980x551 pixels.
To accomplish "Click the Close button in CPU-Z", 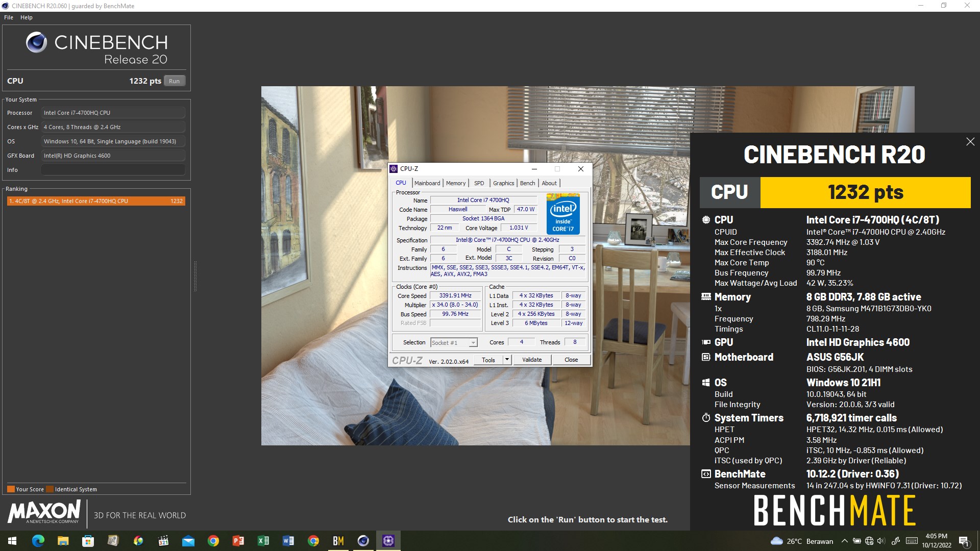I will tap(571, 360).
